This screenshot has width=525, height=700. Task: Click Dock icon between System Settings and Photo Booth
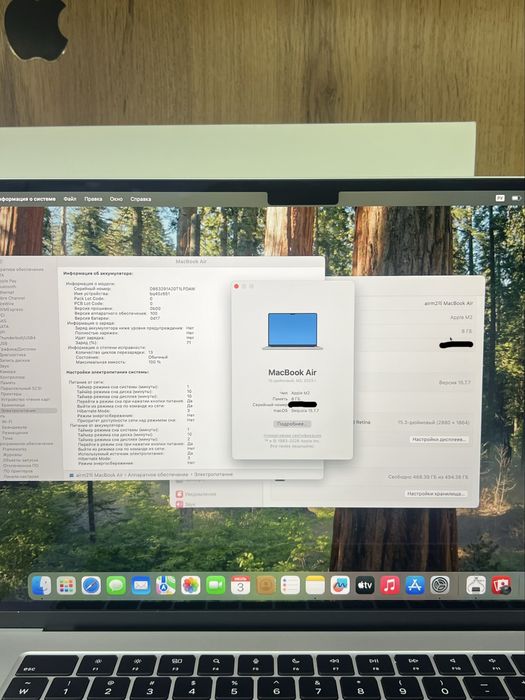476,585
